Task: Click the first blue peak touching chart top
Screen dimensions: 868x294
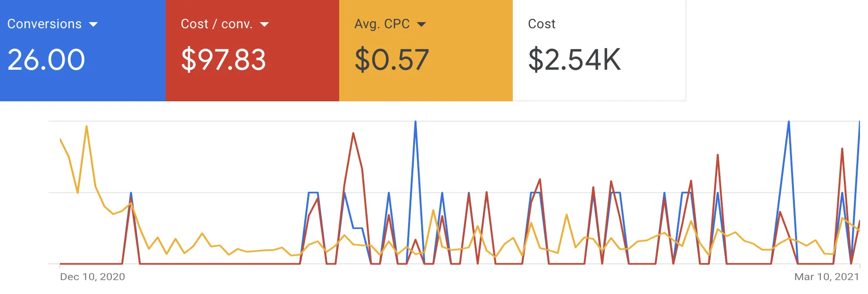Action: point(415,122)
